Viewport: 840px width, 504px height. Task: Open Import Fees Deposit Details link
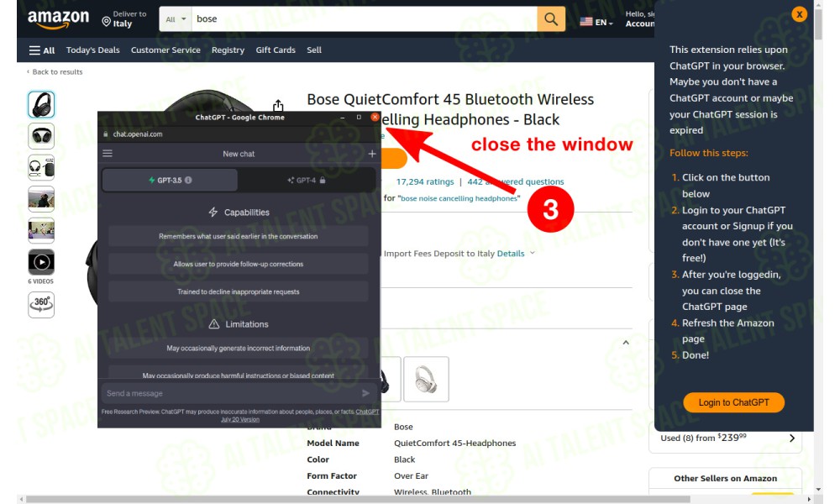(511, 254)
